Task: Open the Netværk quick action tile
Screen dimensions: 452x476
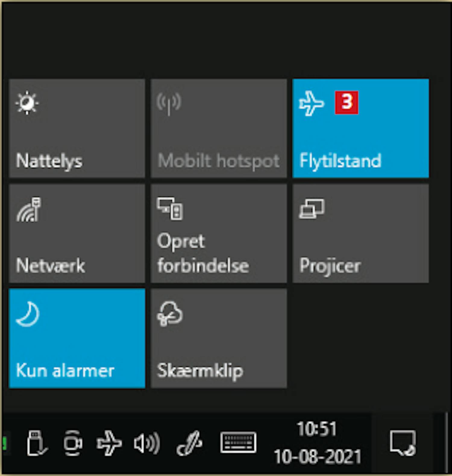Action: point(77,233)
